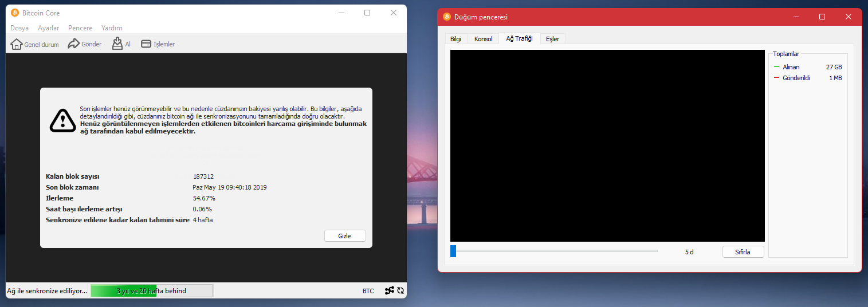Click the İlerleme label
This screenshot has height=307, width=868.
pyautogui.click(x=60, y=198)
